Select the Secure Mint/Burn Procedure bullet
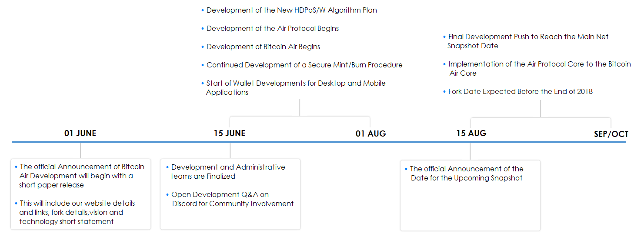Image resolution: width=644 pixels, height=237 pixels. [x=304, y=65]
